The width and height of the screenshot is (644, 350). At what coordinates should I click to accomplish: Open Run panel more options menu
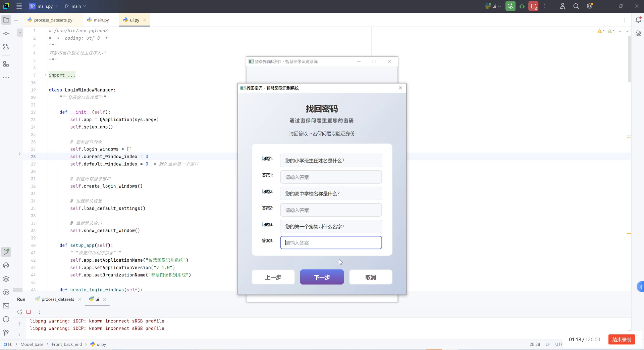click(x=40, y=312)
